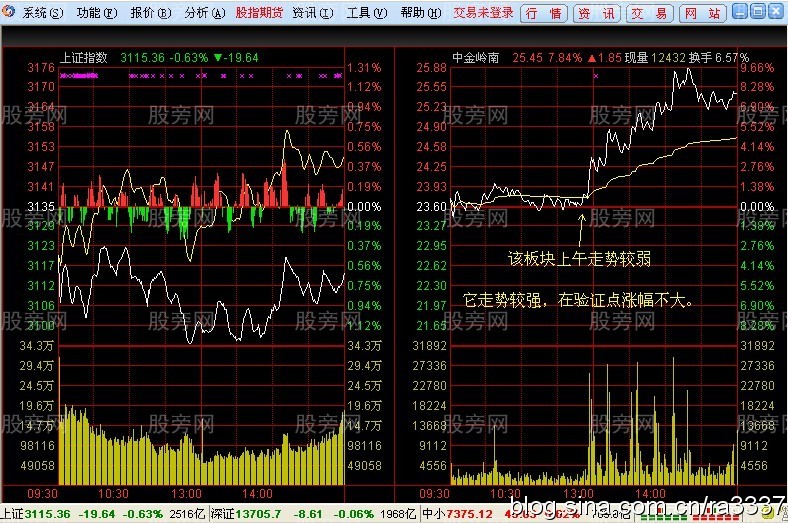Click the 31892 volume axis label on right
Viewport: 788px width, 523px height.
[757, 346]
